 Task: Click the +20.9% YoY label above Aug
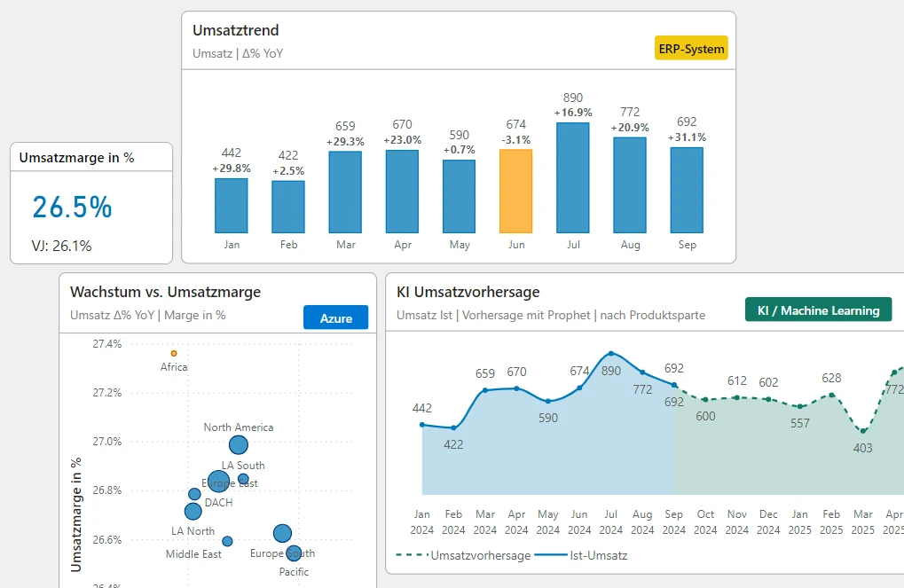click(x=630, y=127)
